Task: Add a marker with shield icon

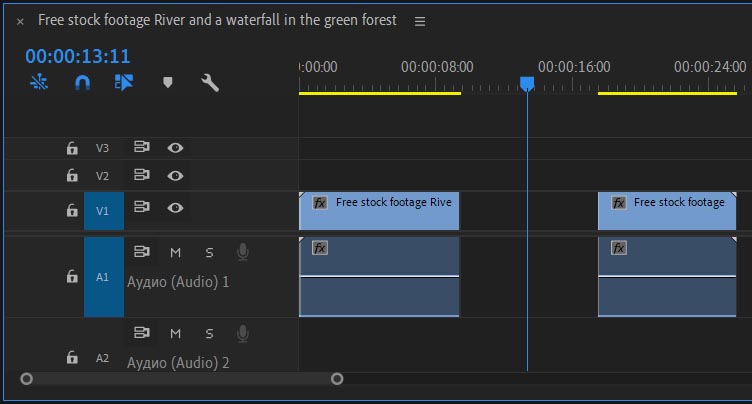Action: pos(167,83)
